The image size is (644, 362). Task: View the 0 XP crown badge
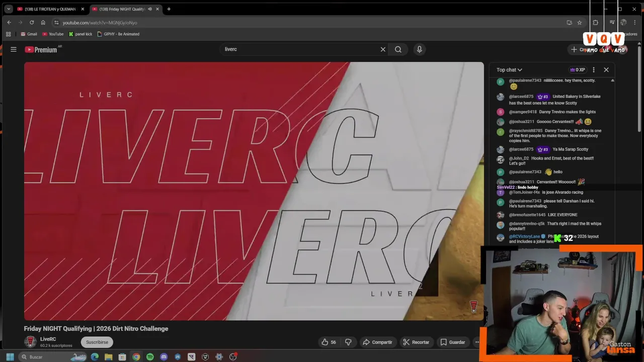tap(578, 70)
